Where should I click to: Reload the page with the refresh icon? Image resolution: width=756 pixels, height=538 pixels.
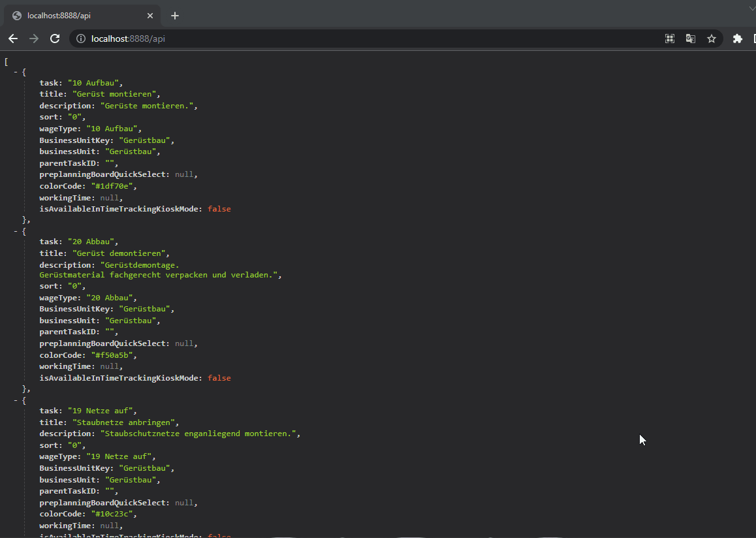[55, 39]
